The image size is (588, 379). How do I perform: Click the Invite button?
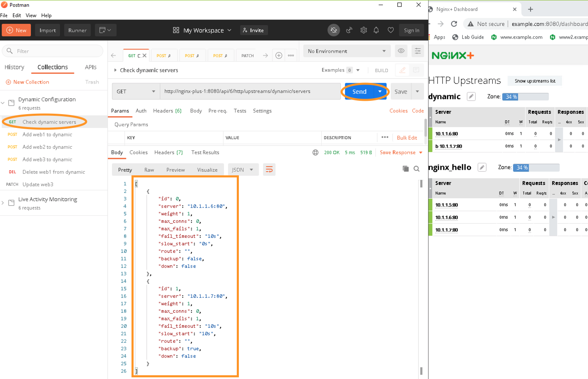pos(254,30)
